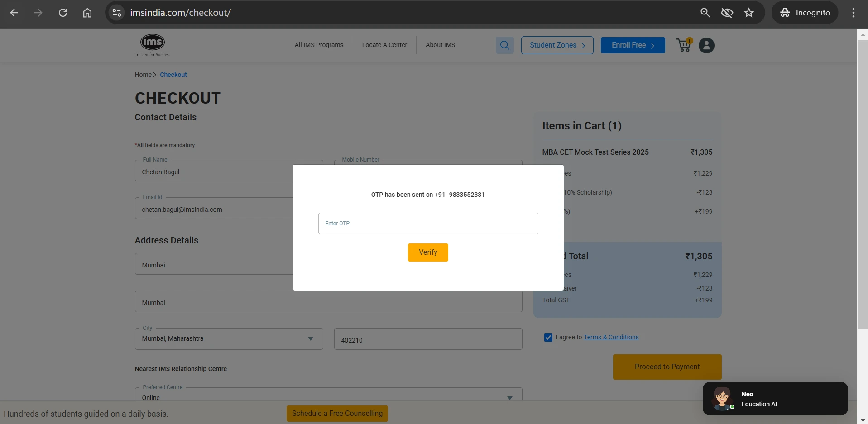868x424 pixels.
Task: Open About IMS menu item
Action: [440, 45]
